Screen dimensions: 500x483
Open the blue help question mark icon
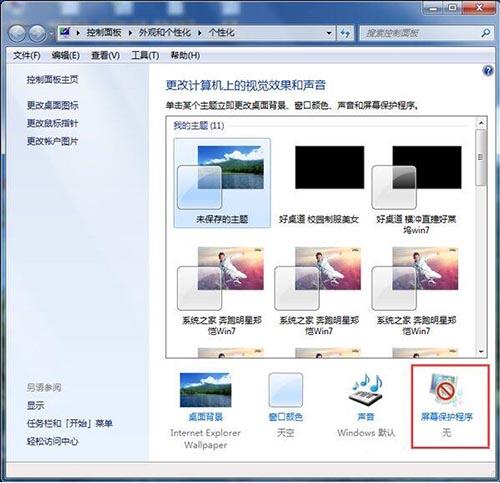[x=488, y=71]
